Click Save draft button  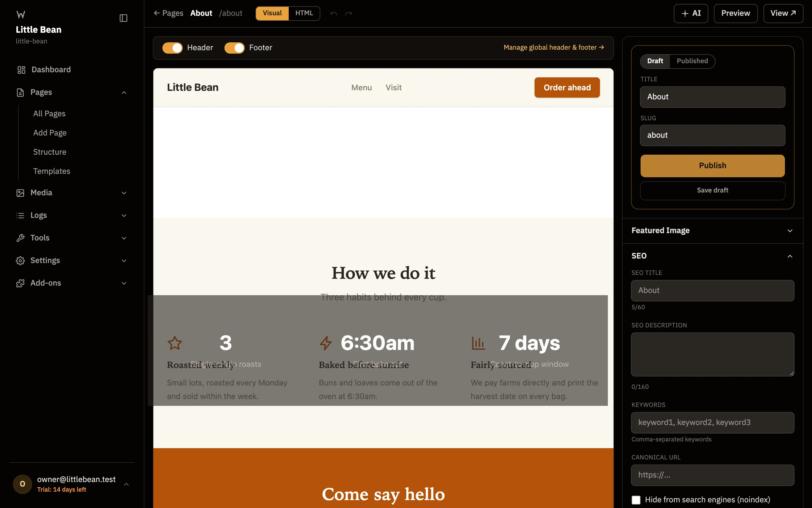pos(712,190)
